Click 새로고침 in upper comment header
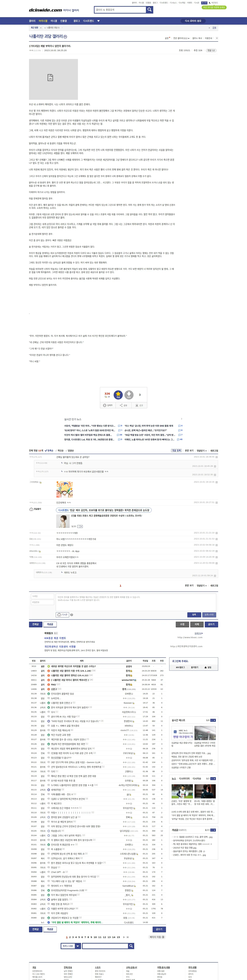The image size is (247, 980). point(214,450)
